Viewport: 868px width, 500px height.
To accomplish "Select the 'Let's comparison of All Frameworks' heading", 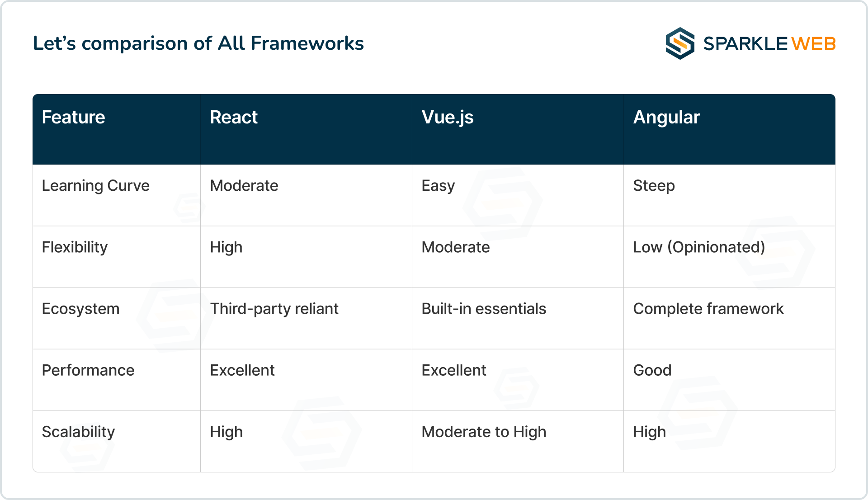I will [198, 43].
